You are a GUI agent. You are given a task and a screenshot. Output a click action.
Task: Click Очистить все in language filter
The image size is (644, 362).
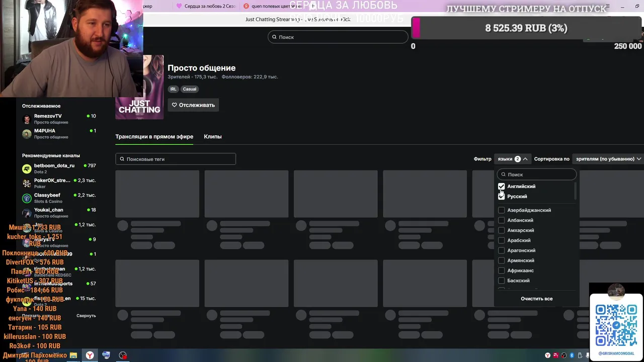(x=536, y=299)
